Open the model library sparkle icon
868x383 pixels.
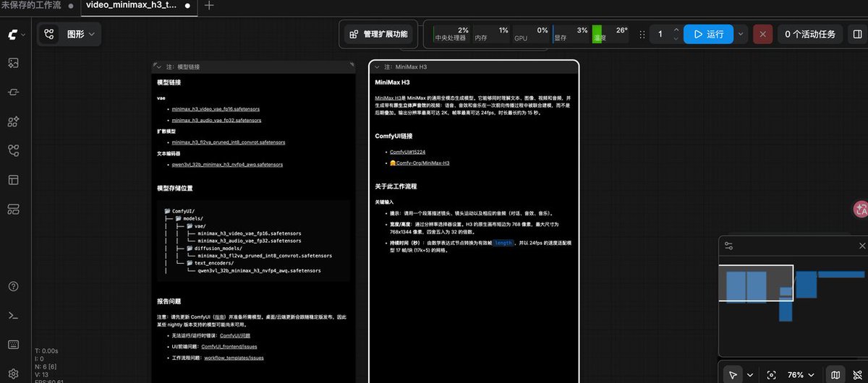pyautogui.click(x=13, y=121)
